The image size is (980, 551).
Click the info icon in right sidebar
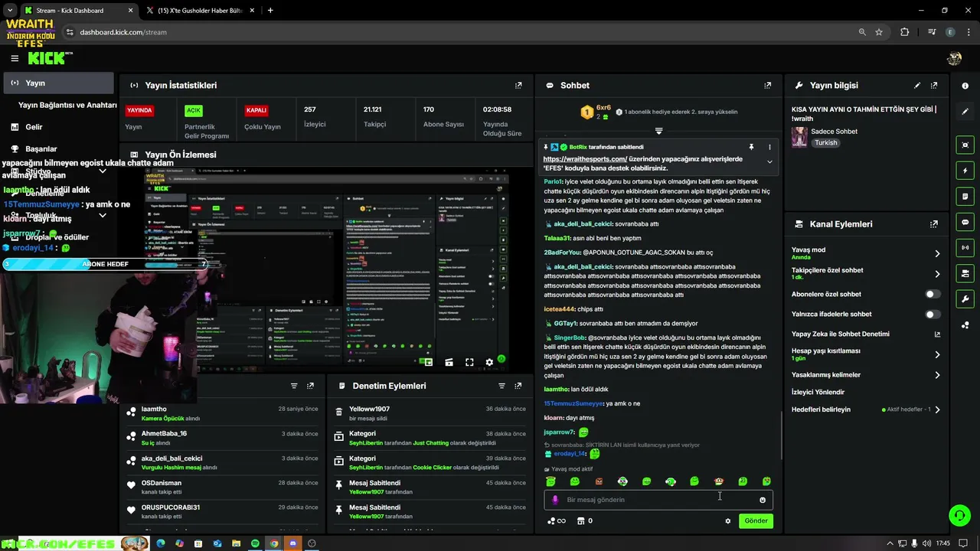(x=965, y=86)
